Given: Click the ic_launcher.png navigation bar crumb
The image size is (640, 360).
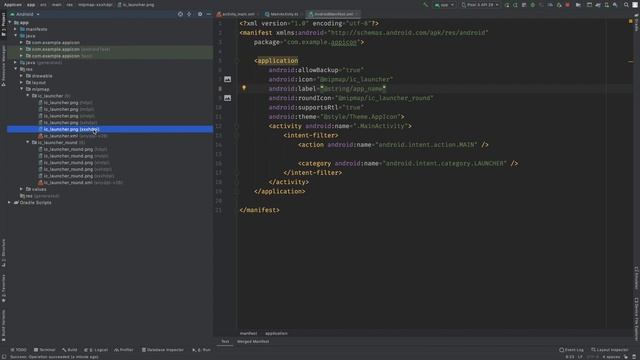Looking at the screenshot, I should [136, 5].
